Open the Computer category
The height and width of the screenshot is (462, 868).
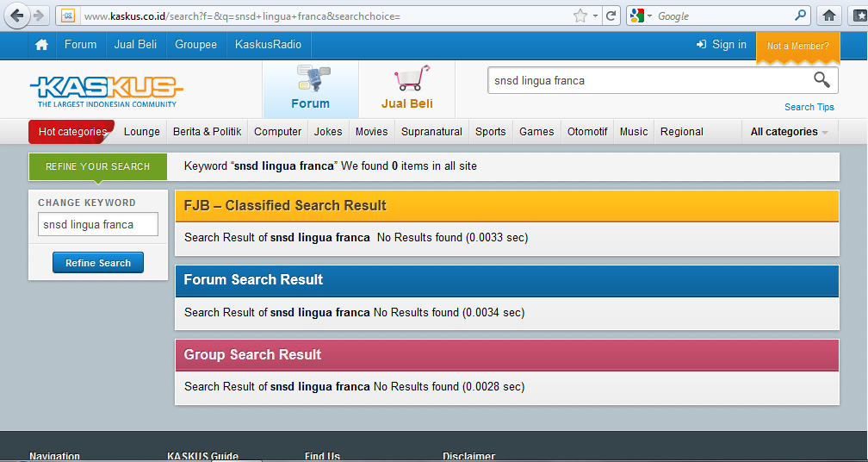point(278,132)
